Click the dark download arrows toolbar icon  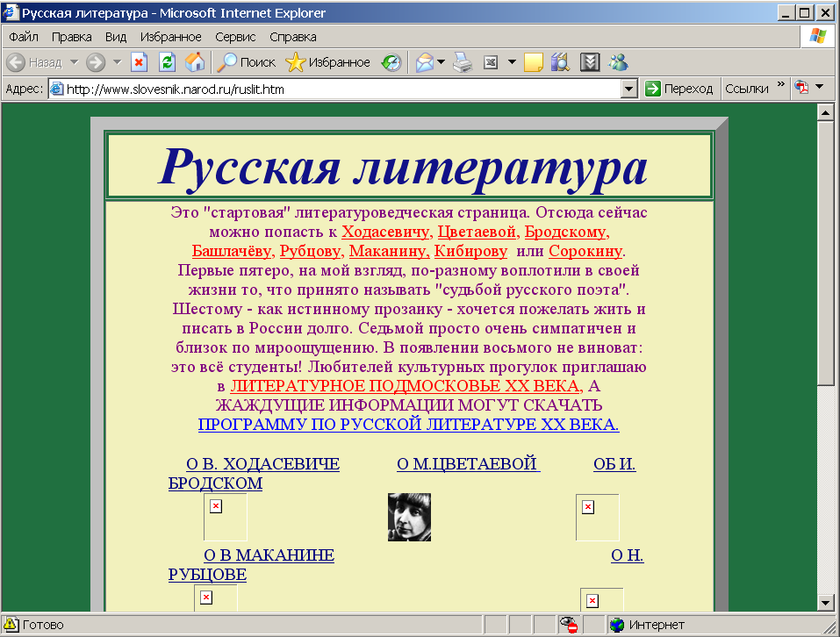coord(590,62)
